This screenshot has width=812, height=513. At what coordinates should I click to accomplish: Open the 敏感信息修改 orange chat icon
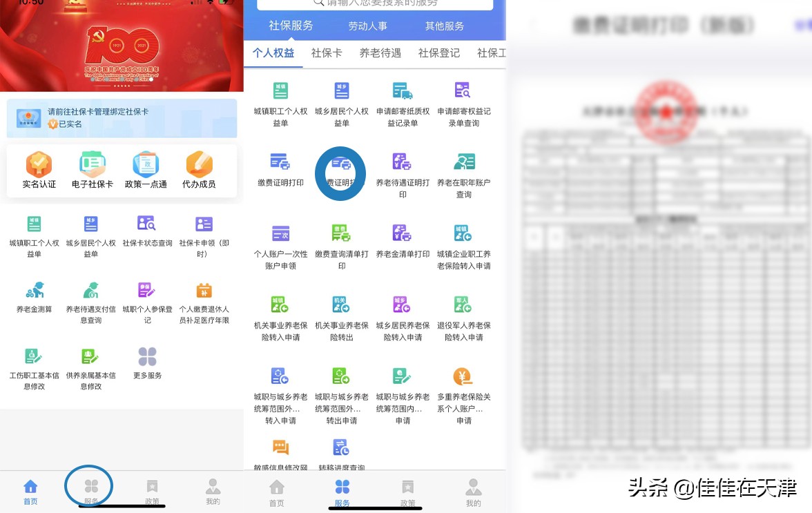[x=280, y=447]
